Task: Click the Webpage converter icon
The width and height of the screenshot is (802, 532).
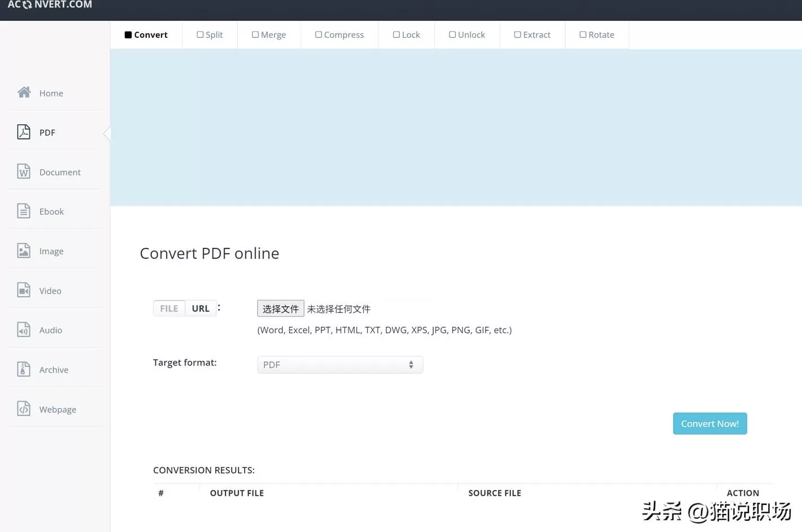Action: pyautogui.click(x=24, y=408)
